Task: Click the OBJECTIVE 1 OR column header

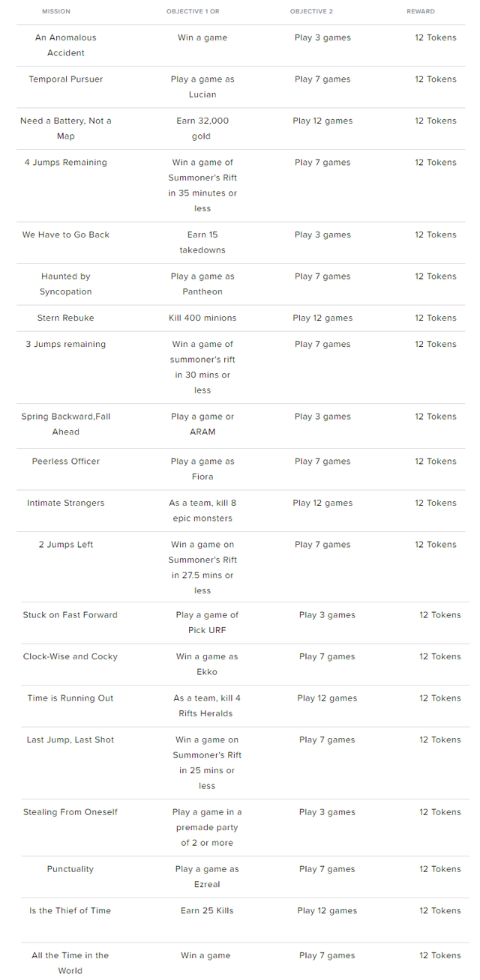Action: click(193, 12)
